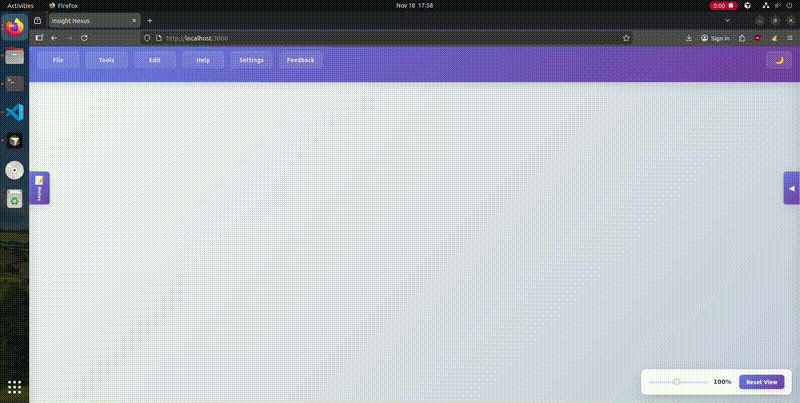The image size is (800, 403).
Task: Close the Insight Nexus tab
Action: [134, 21]
